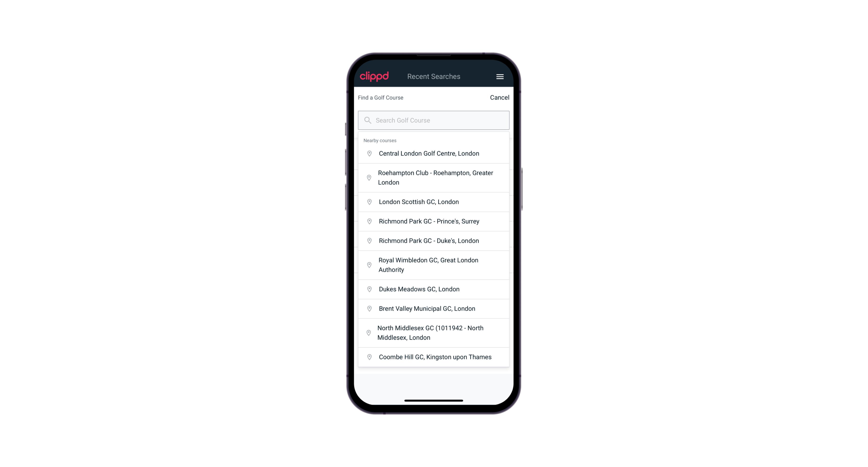Click the location pin icon for Roehampton Club
Viewport: 868px width, 467px height.
pos(368,178)
